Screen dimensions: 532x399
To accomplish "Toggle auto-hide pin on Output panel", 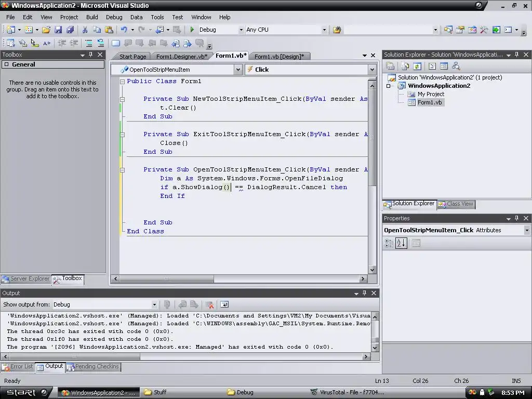I will coord(364,293).
